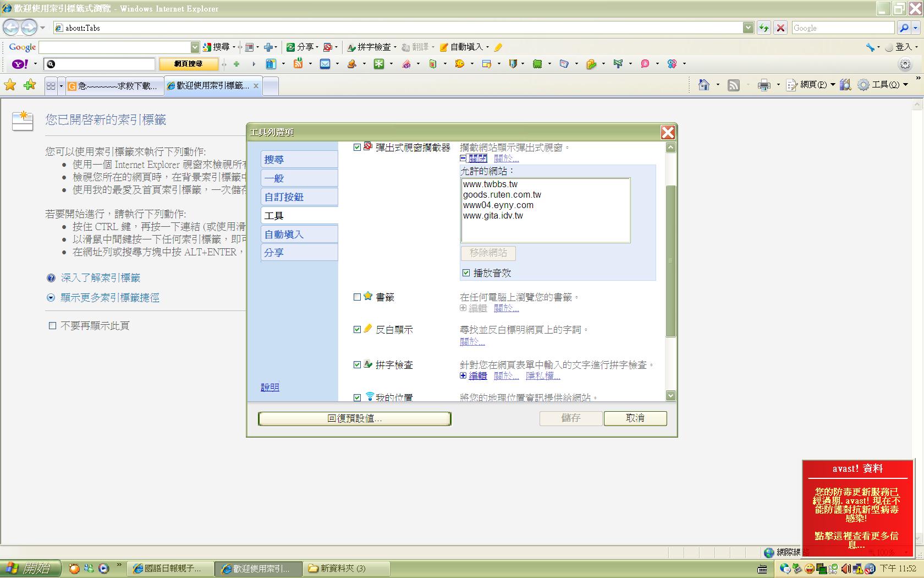Open address bar dropdown arrow

point(748,28)
